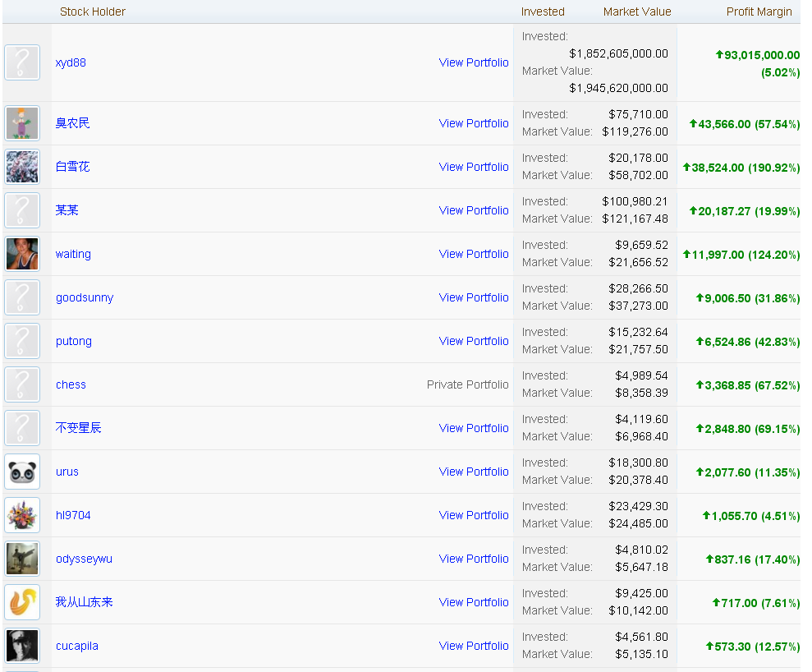Click market value $1,945,620,000.00
Viewport: 812px width, 672px height.
[618, 88]
